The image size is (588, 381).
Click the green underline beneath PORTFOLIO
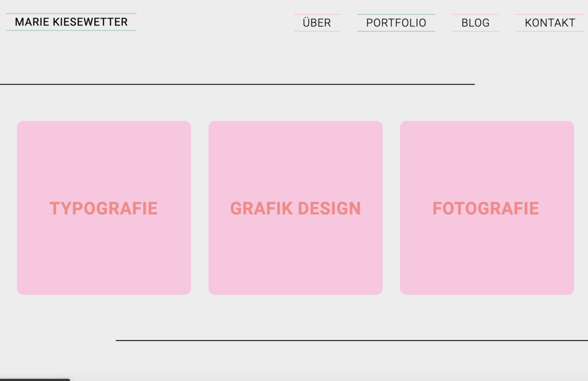pyautogui.click(x=396, y=31)
